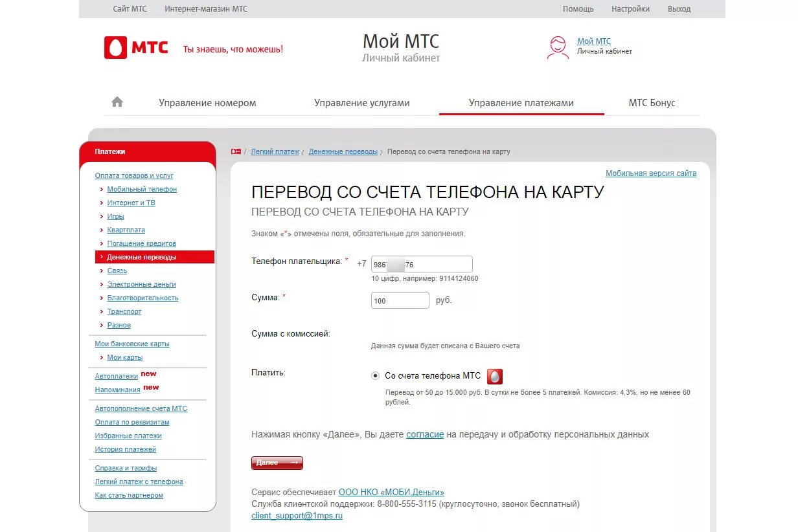Open the 'МТС Бонус' tab

pos(652,103)
